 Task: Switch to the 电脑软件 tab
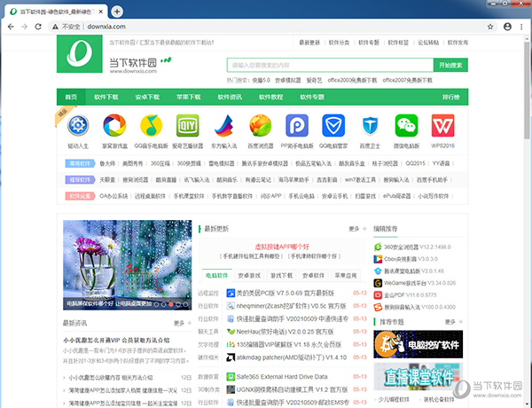pos(217,275)
